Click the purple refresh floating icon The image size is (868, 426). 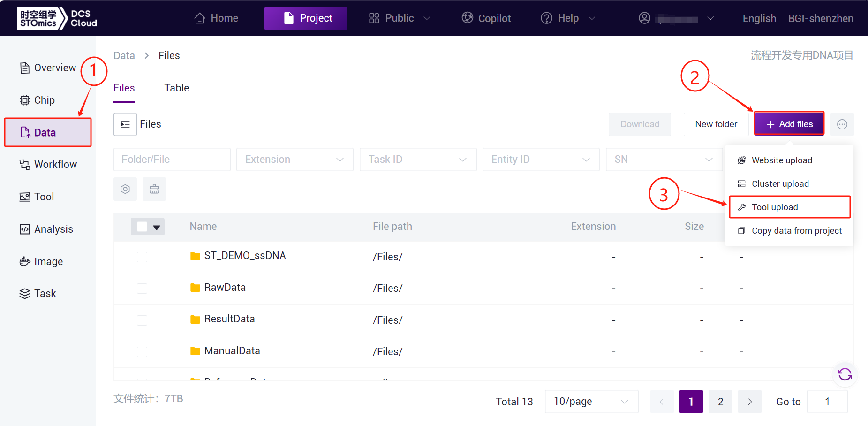845,374
